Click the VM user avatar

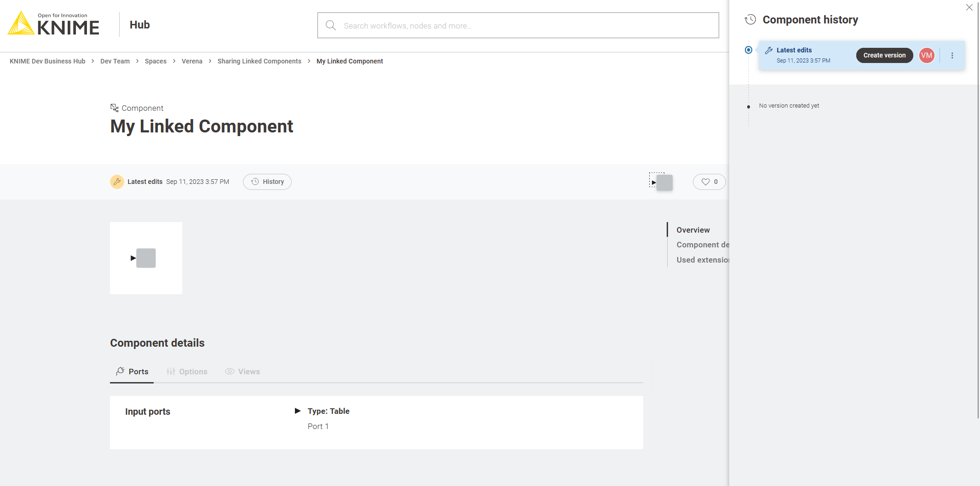(927, 55)
